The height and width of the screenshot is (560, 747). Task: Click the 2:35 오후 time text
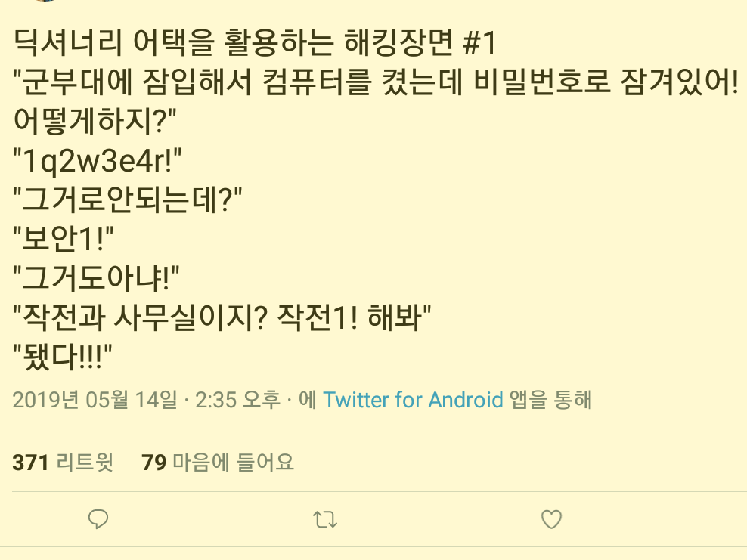tap(237, 400)
